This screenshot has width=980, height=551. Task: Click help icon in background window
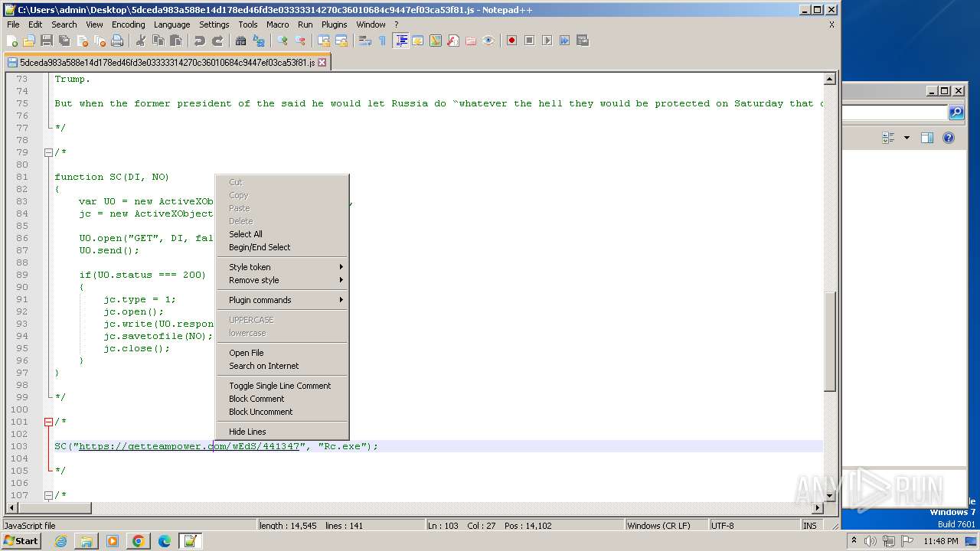[x=949, y=138]
